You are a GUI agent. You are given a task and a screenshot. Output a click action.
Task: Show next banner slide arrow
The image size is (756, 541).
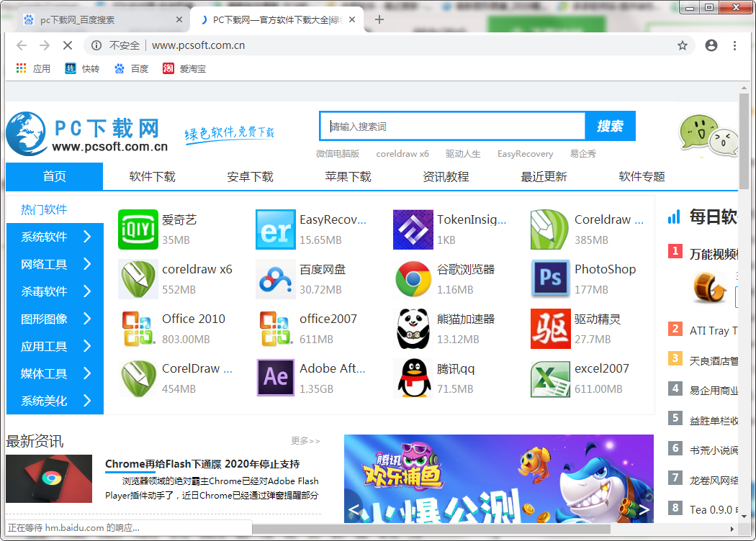[x=644, y=509]
